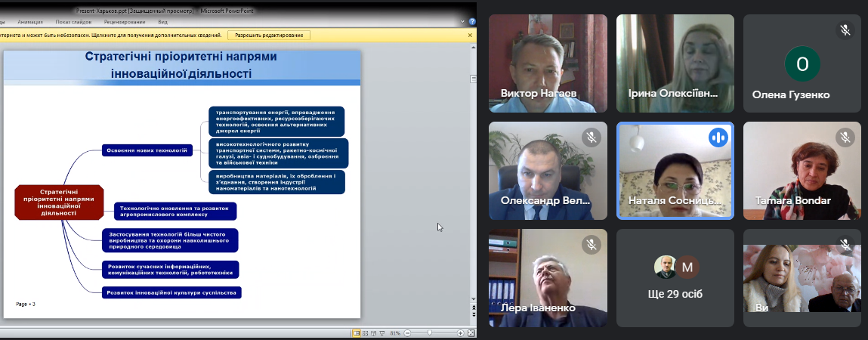Click the zoom slider handle
Image resolution: width=868 pixels, height=340 pixels.
[x=430, y=333]
